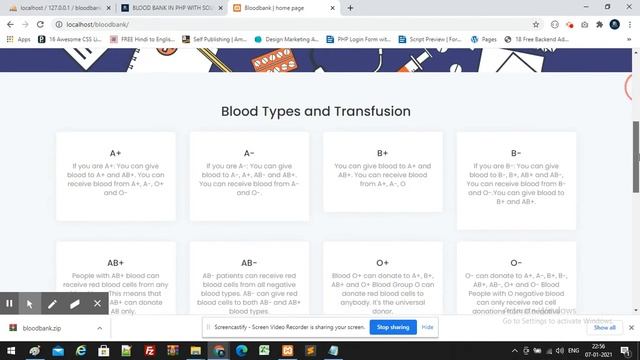Open a new browser tab
Screen dimensions: 640x360
[350, 8]
